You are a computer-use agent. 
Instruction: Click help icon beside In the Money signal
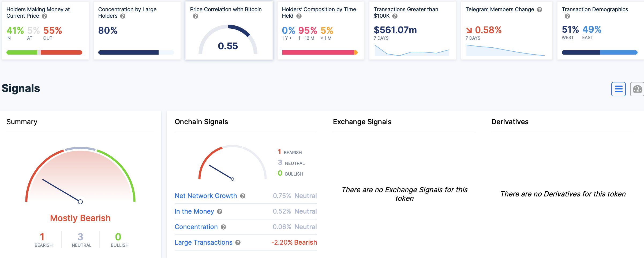tap(220, 211)
